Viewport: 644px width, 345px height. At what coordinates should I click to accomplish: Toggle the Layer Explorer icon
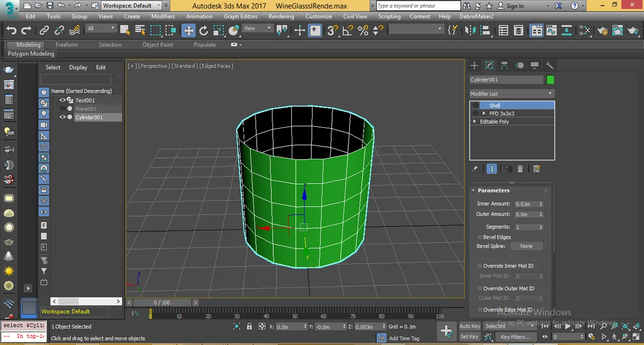[519, 31]
